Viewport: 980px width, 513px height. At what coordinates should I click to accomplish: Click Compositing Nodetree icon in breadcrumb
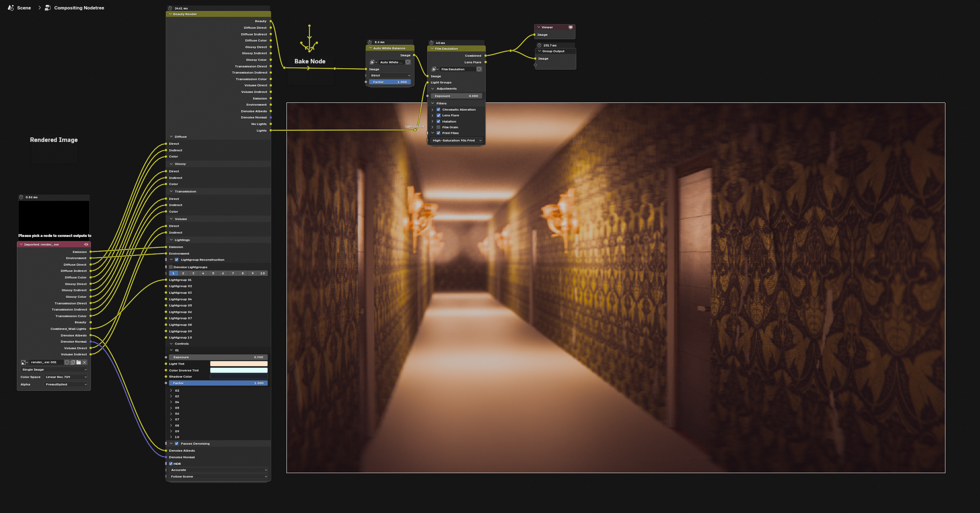[x=48, y=8]
